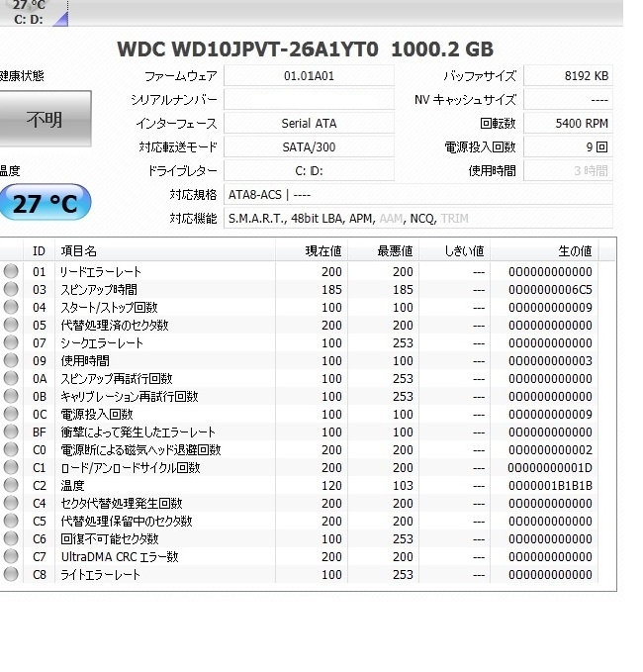Select the 使用時間 attribute row in the table
The height and width of the screenshot is (672, 643).
coord(299,360)
